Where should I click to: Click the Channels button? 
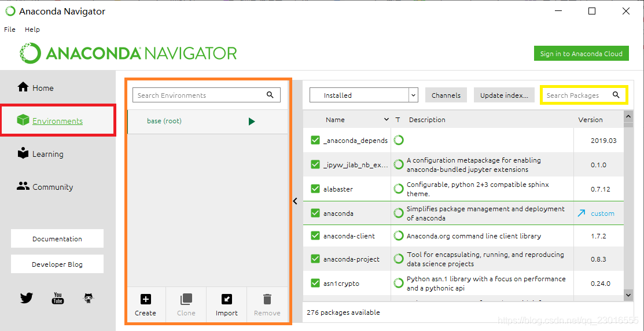(446, 95)
